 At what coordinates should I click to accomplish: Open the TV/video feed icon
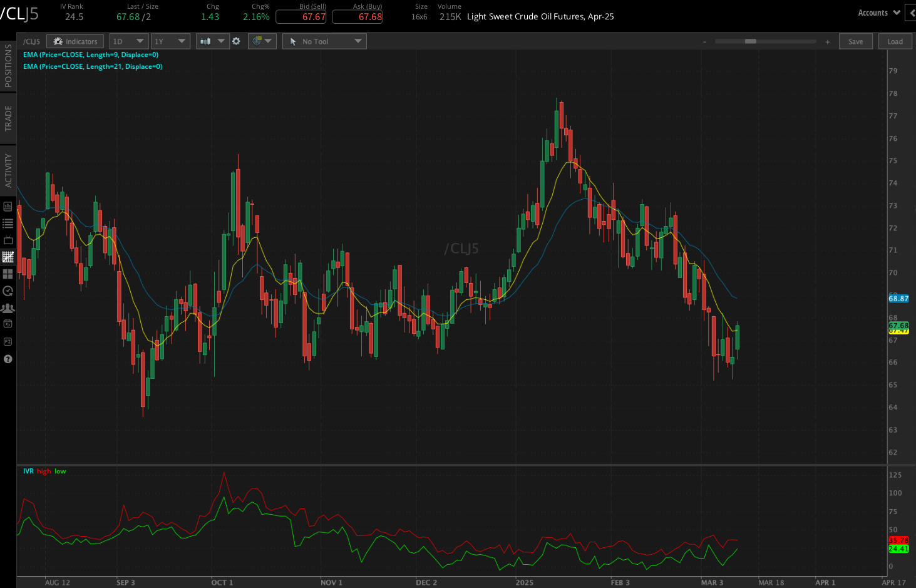[x=8, y=239]
